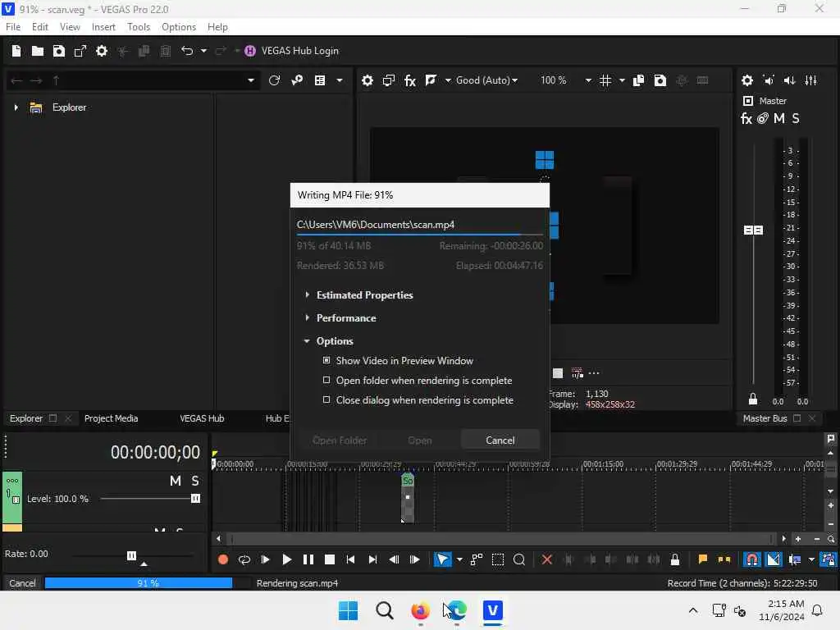
Task: Open Firefox from the taskbar
Action: point(420,610)
